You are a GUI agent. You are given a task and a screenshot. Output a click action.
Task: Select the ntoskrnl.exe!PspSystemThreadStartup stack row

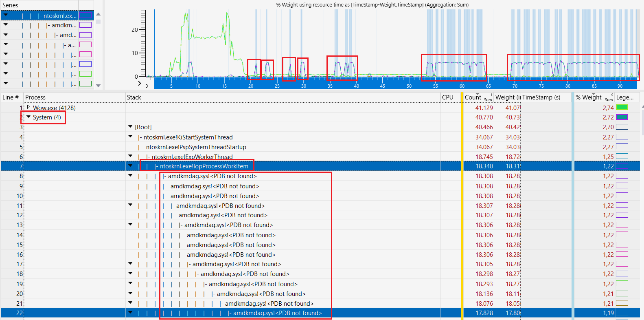[196, 147]
